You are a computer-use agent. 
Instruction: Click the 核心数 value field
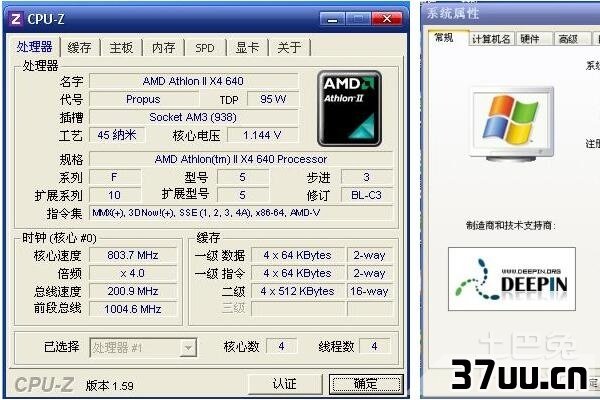pyautogui.click(x=281, y=346)
